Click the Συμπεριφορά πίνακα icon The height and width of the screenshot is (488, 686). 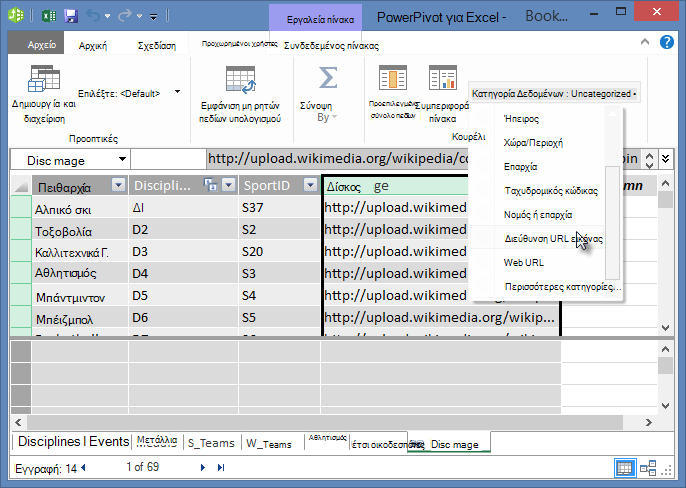(x=442, y=77)
